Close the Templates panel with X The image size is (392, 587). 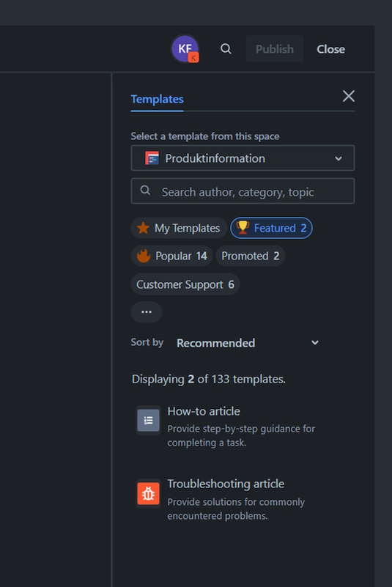(349, 96)
